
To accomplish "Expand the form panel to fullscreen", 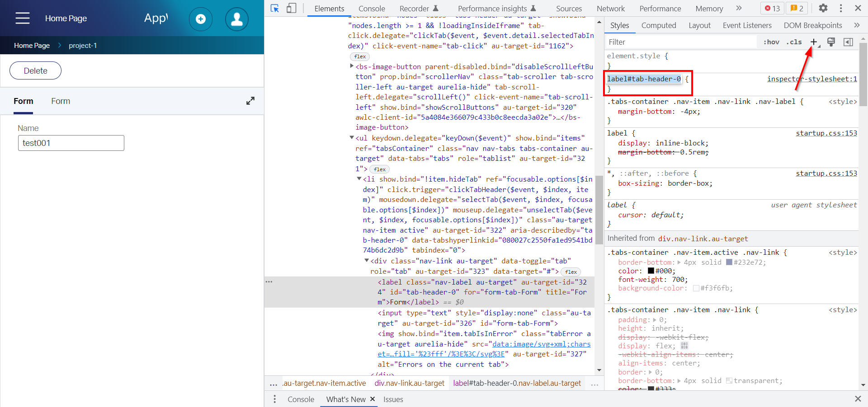I will coord(250,101).
